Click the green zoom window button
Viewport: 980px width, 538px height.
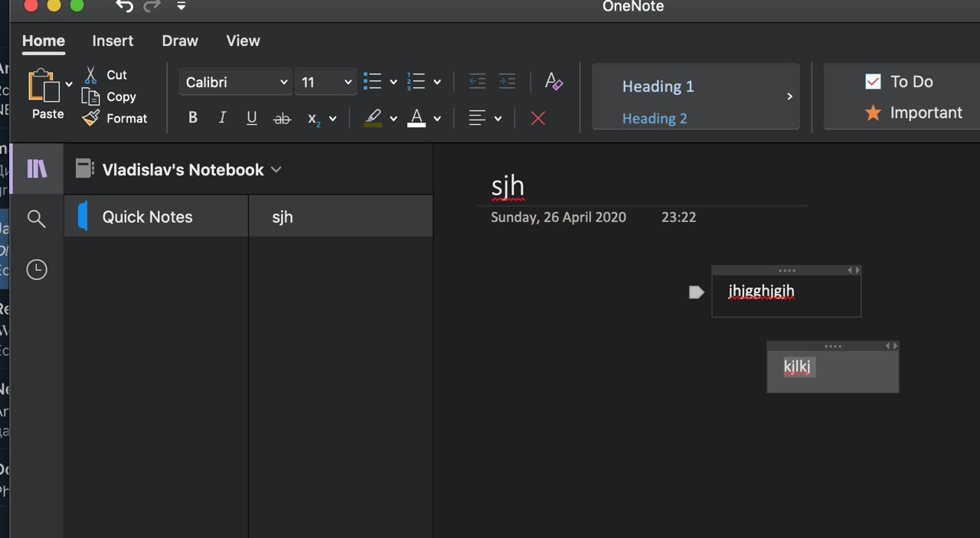click(x=77, y=6)
